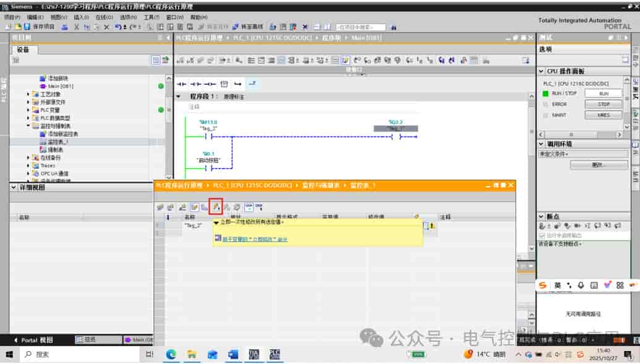Click the Undo arrow icon
Image resolution: width=640 pixels, height=364 pixels.
coord(117,27)
